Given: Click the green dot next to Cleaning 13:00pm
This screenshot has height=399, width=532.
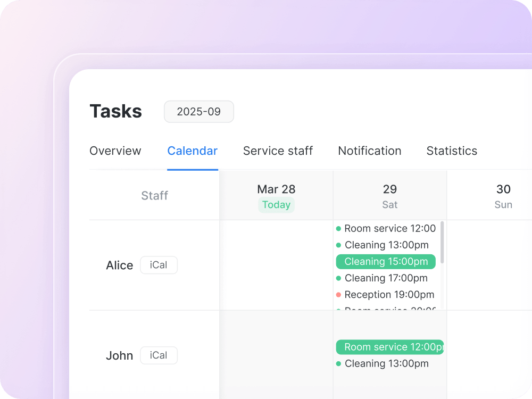Looking at the screenshot, I should (x=338, y=245).
